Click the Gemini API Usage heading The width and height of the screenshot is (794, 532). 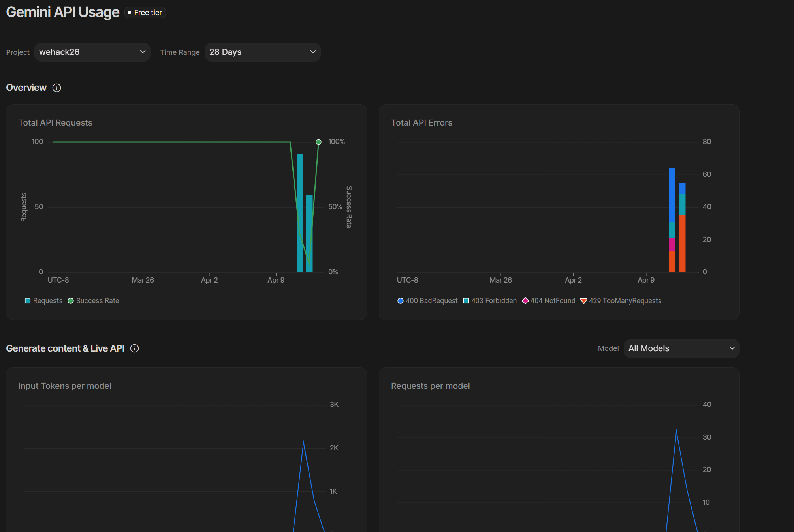62,12
